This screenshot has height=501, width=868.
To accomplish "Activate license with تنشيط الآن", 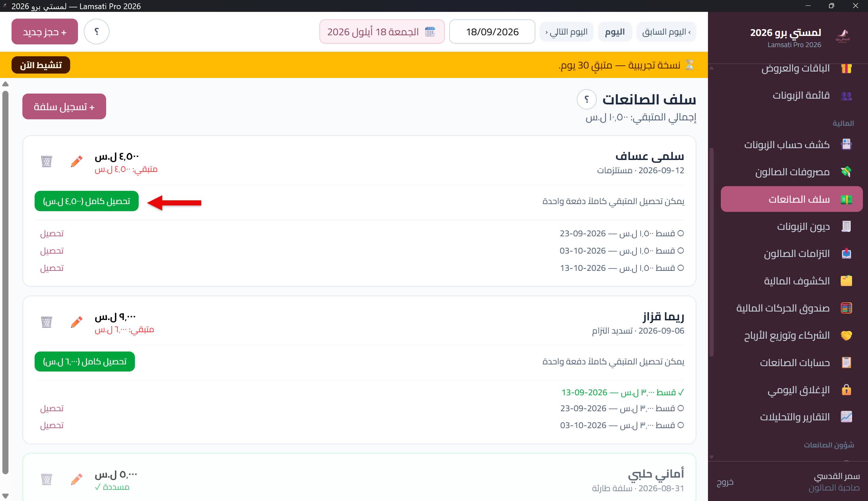I will (x=41, y=65).
